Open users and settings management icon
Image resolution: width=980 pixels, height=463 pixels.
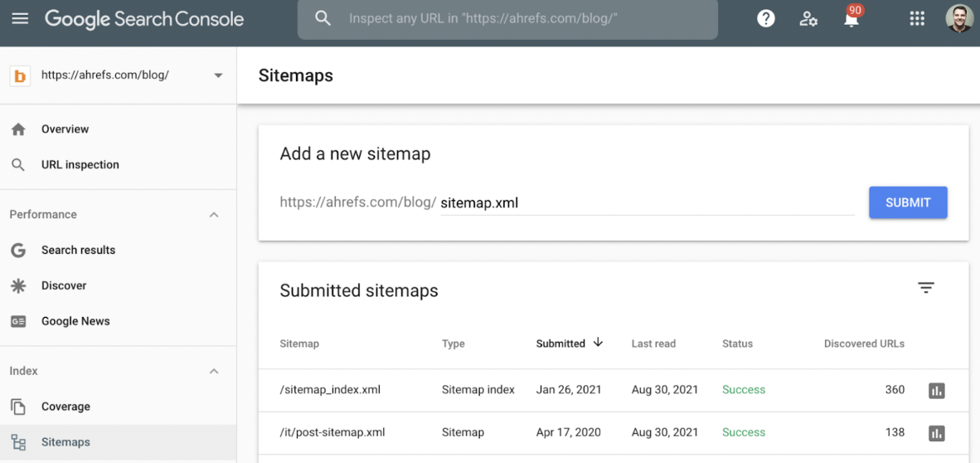coord(808,18)
